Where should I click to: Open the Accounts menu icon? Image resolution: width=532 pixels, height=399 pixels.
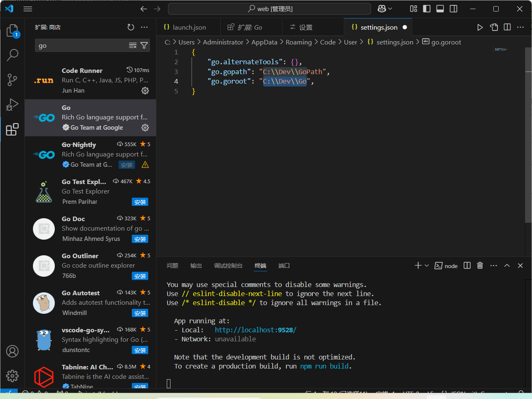(12, 351)
